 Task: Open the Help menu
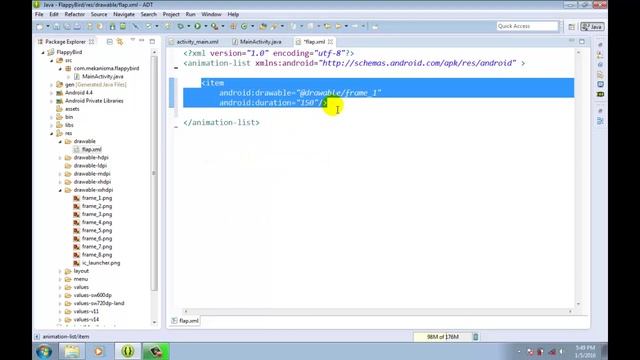[233, 14]
